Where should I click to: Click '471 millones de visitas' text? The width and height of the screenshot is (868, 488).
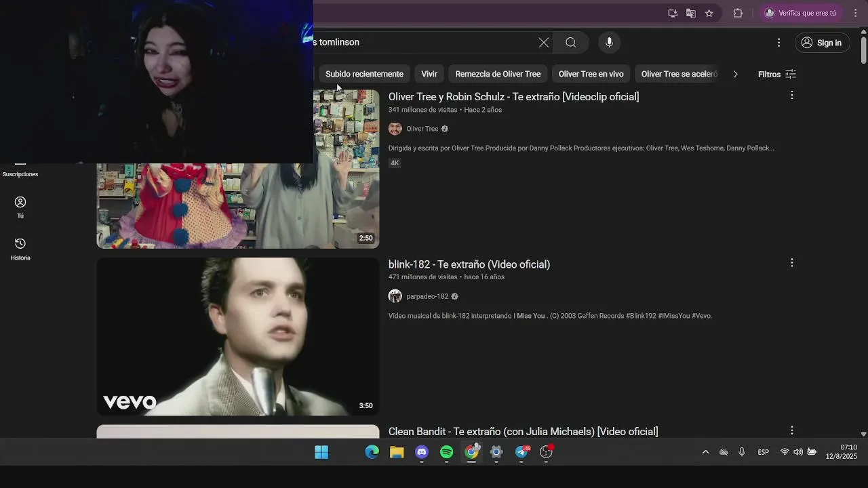point(422,277)
